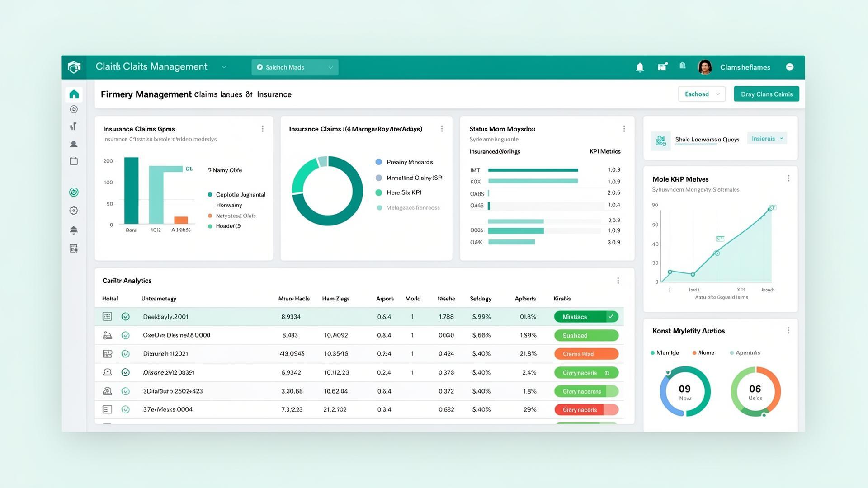Screen dimensions: 868x488
Task: Toggle the check circle on the Deekbayly.2001 row
Action: 126,316
